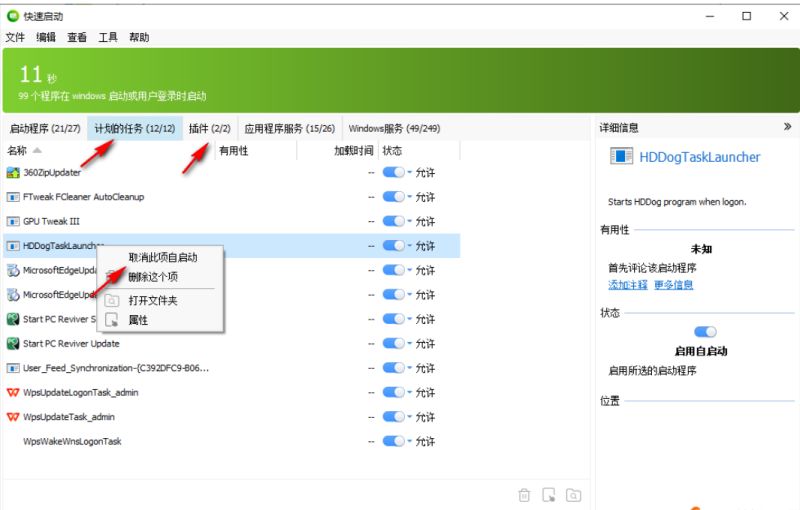Open the 文件 menu

(x=15, y=37)
